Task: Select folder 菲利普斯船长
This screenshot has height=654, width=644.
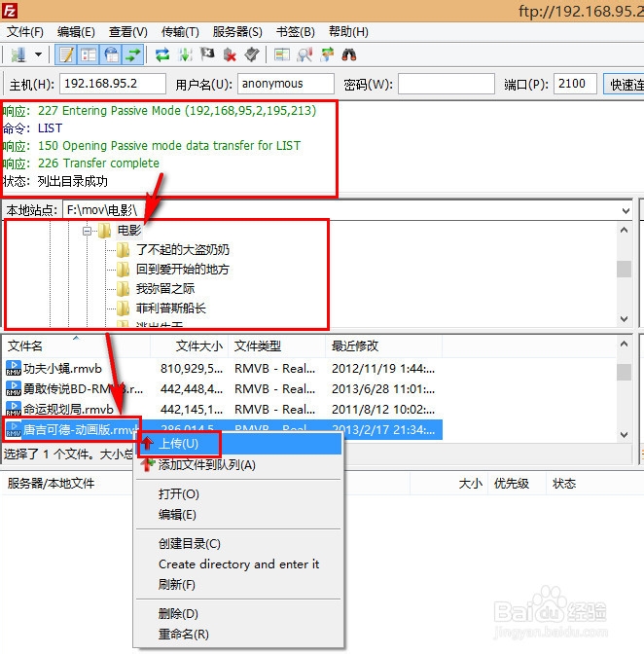Action: pos(171,309)
